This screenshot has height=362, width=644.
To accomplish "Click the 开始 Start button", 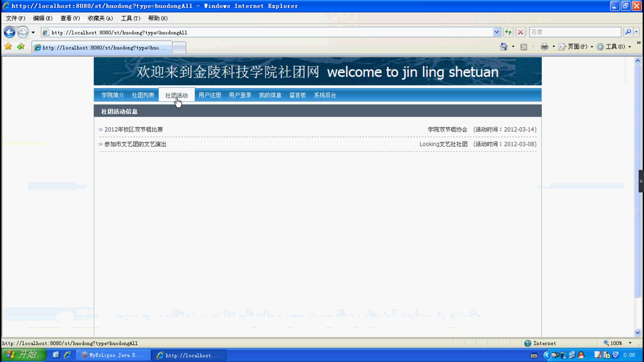I will [x=23, y=355].
